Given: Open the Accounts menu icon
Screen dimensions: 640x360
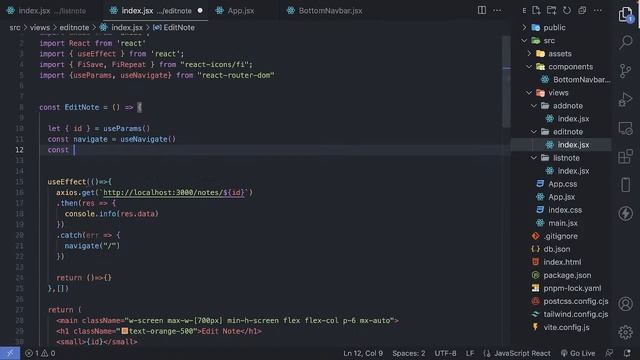Looking at the screenshot, I should point(625,304).
